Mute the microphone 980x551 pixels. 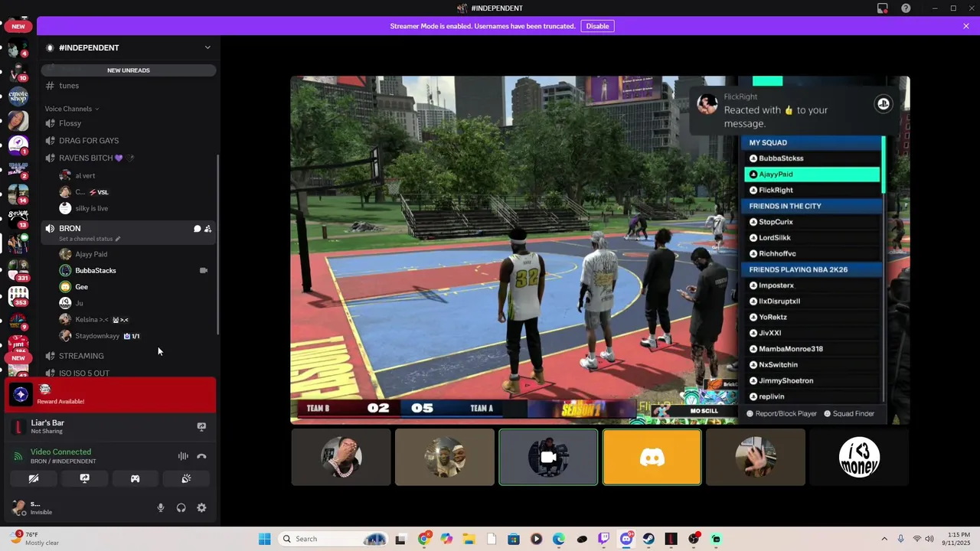(160, 507)
